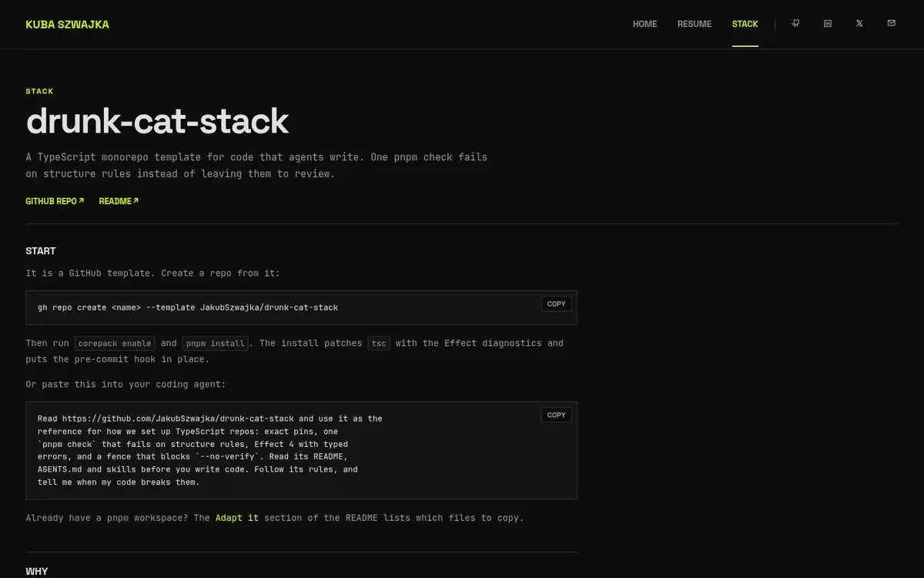Screen dimensions: 924x578
Task: Click the WHY section heading
Action: pyautogui.click(x=36, y=571)
